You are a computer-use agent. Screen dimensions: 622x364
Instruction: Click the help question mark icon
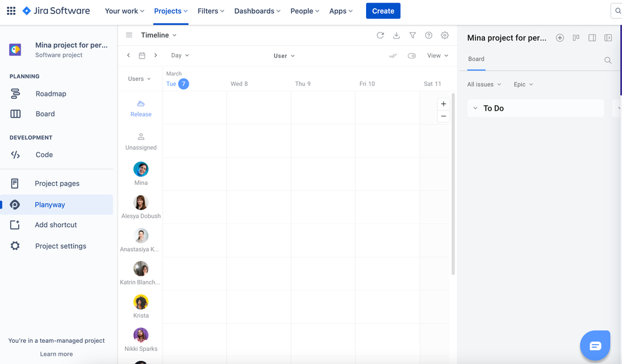(x=428, y=35)
